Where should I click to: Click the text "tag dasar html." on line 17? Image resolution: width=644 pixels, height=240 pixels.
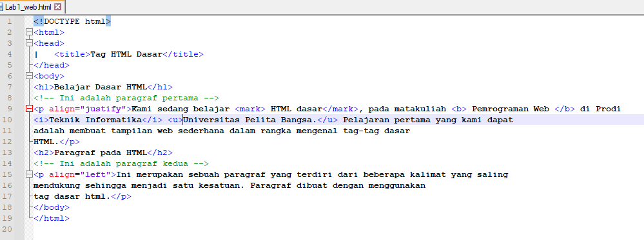click(x=72, y=196)
